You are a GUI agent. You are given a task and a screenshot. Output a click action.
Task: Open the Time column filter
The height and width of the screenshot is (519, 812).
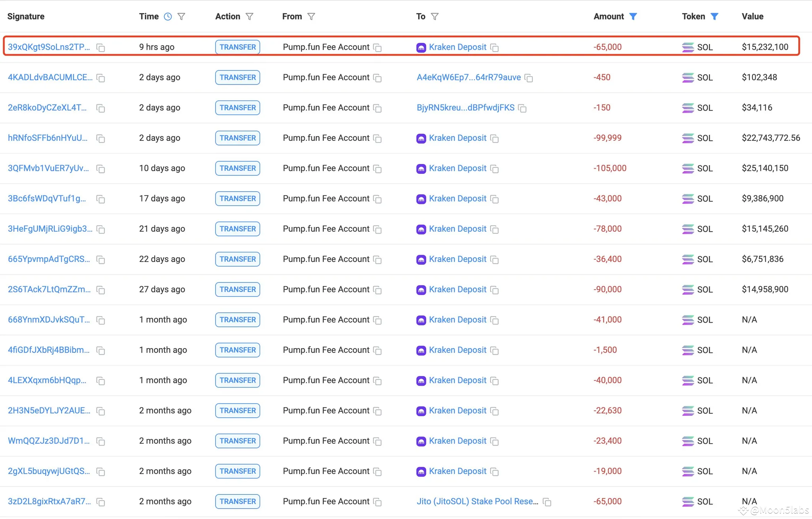click(181, 17)
